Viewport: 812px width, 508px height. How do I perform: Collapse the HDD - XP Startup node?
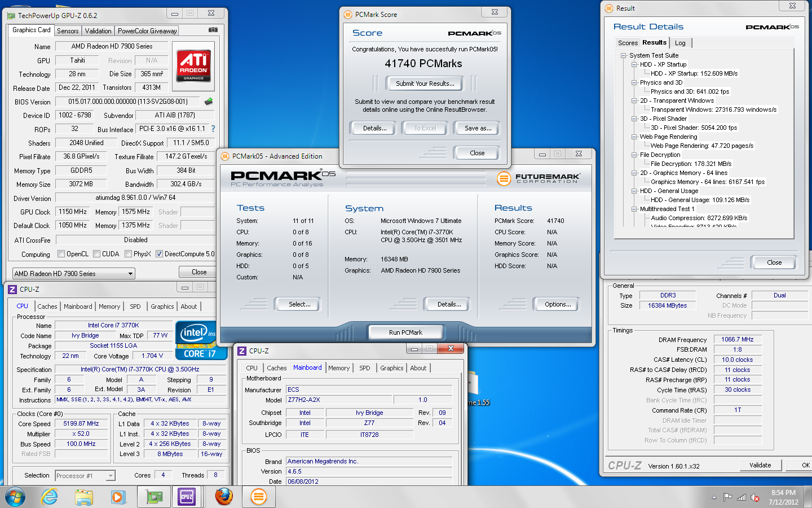pyautogui.click(x=634, y=64)
